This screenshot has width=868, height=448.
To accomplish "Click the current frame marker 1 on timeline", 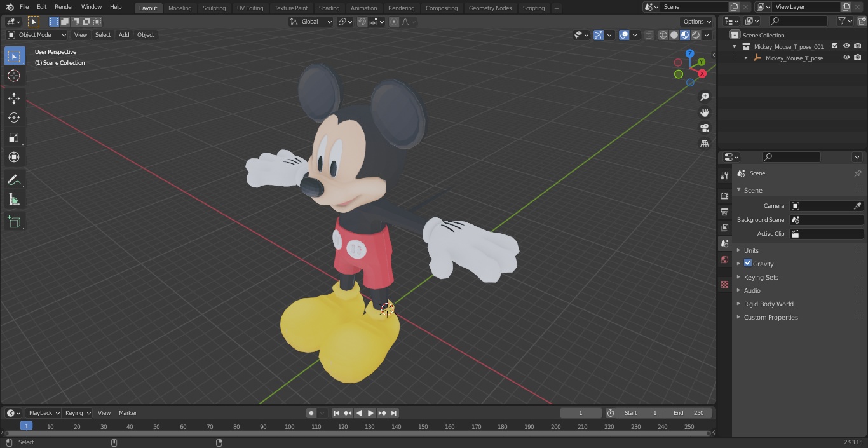I will [26, 426].
